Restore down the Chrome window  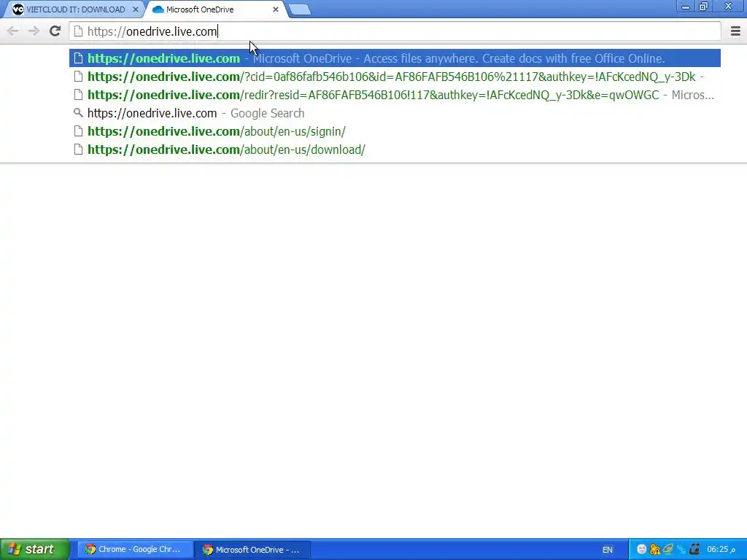pyautogui.click(x=704, y=7)
